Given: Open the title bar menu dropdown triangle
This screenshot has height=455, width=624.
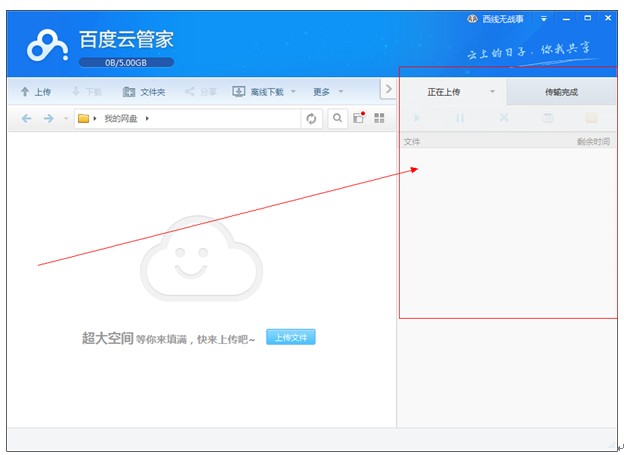Looking at the screenshot, I should click(544, 19).
